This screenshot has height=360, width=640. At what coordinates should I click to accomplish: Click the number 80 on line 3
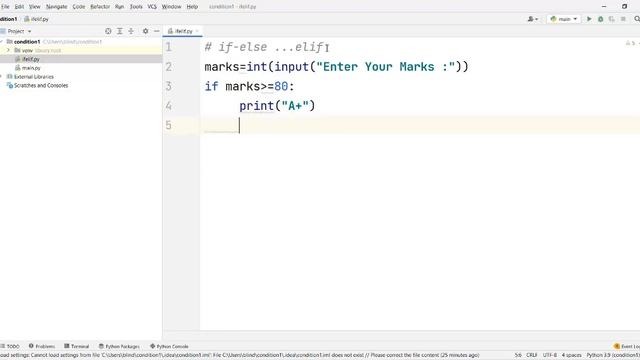281,86
